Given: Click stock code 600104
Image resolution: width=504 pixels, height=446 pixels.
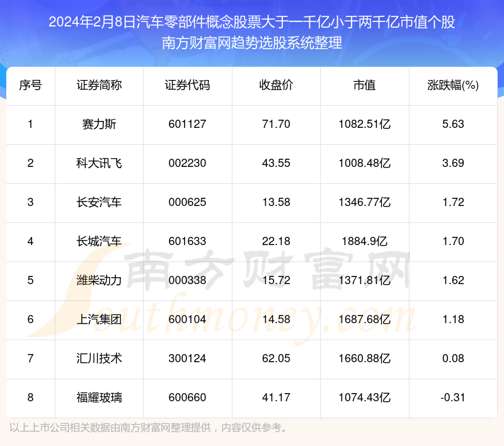Looking at the screenshot, I should 187,319.
